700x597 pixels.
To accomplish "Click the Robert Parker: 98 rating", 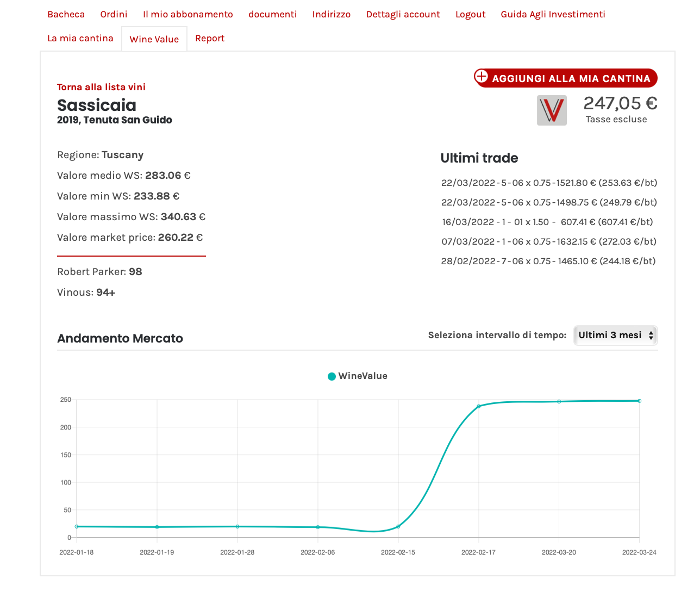I will point(99,272).
